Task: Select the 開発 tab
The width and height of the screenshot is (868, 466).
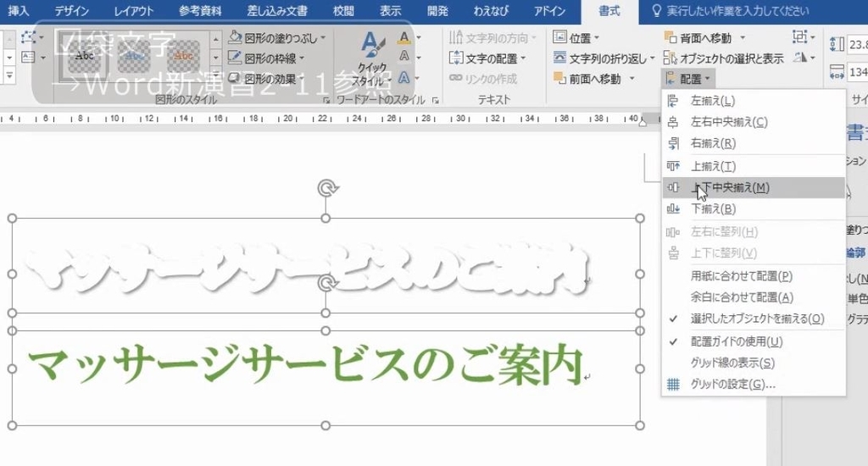Action: 437,11
